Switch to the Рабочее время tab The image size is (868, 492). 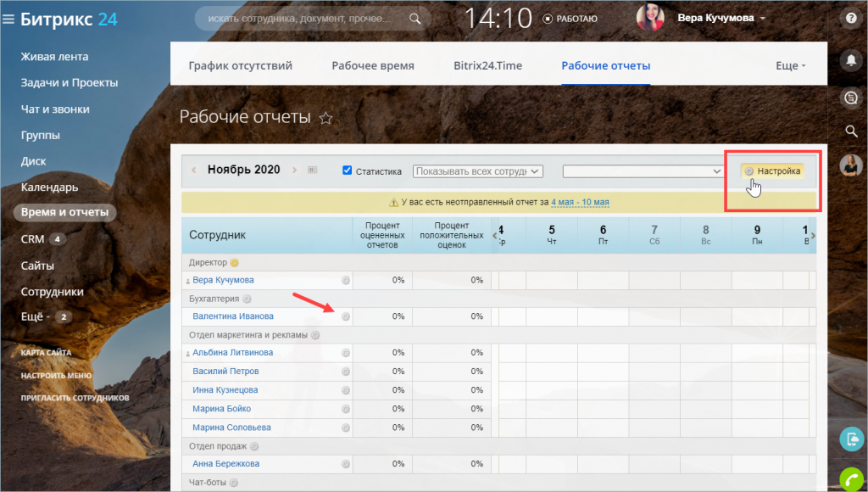coord(373,65)
